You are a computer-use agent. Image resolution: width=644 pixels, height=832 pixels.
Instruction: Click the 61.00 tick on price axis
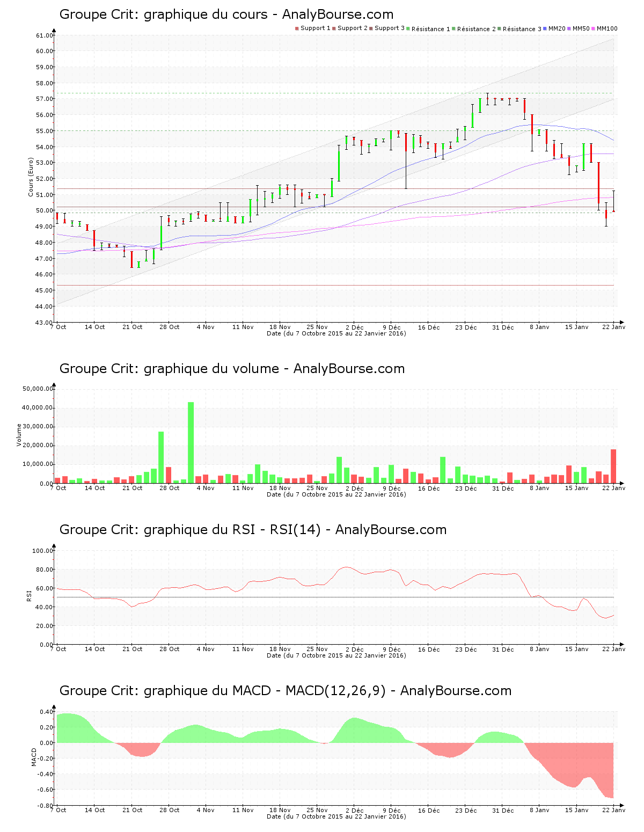tap(45, 35)
